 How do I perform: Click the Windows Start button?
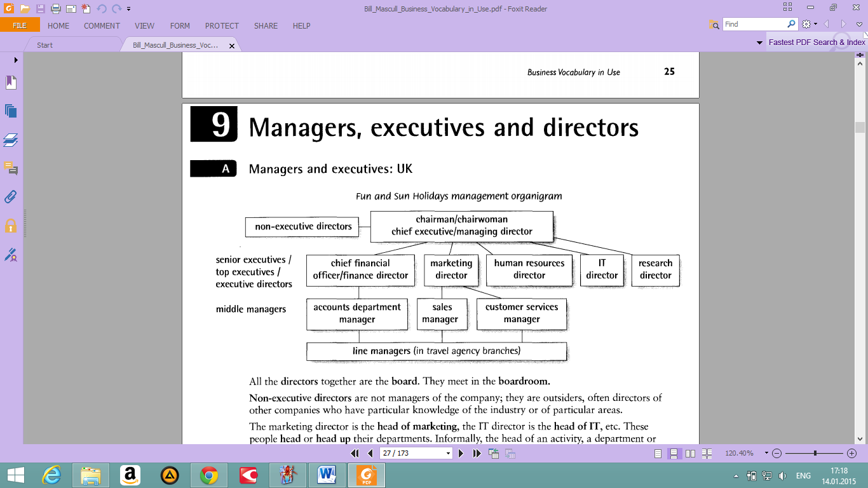[15, 475]
